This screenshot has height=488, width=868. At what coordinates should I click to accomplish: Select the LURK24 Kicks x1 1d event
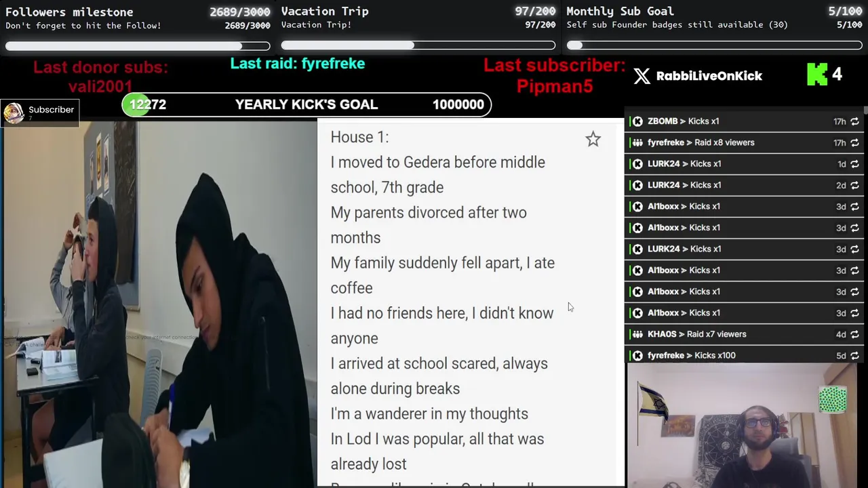744,164
